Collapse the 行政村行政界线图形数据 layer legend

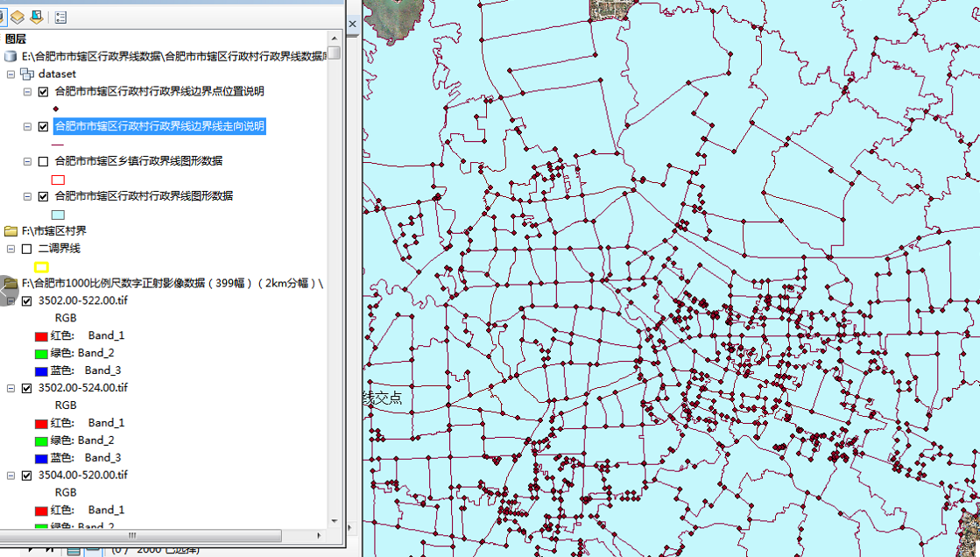27,197
